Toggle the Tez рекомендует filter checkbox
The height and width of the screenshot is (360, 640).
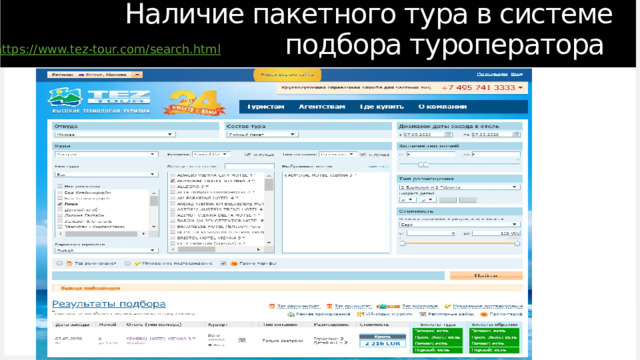(60, 264)
